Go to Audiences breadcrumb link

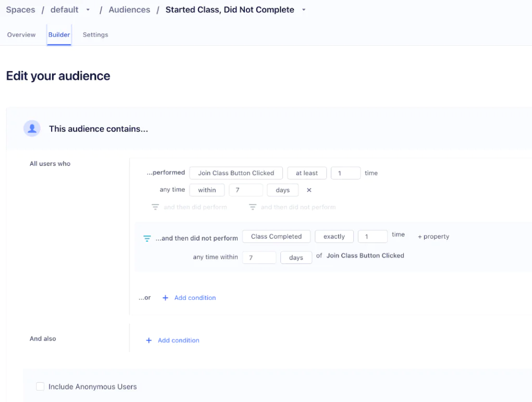pos(129,10)
